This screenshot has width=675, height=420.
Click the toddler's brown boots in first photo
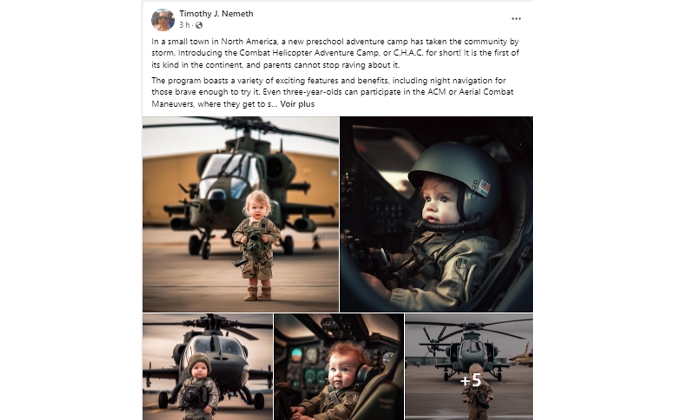coord(258,293)
